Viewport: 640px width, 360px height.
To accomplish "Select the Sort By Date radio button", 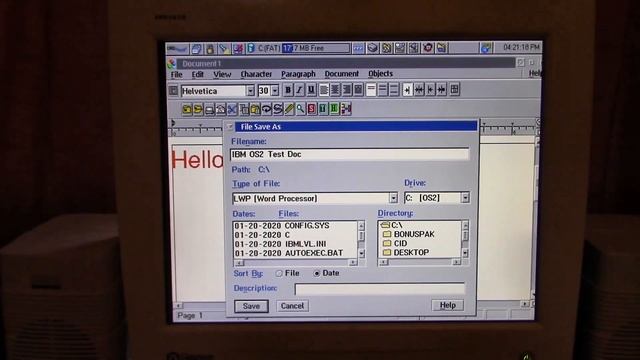I will (317, 273).
